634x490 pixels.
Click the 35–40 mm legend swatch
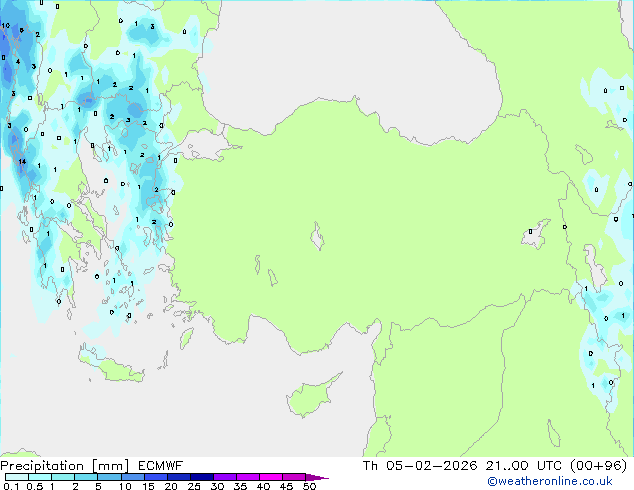pos(248,477)
